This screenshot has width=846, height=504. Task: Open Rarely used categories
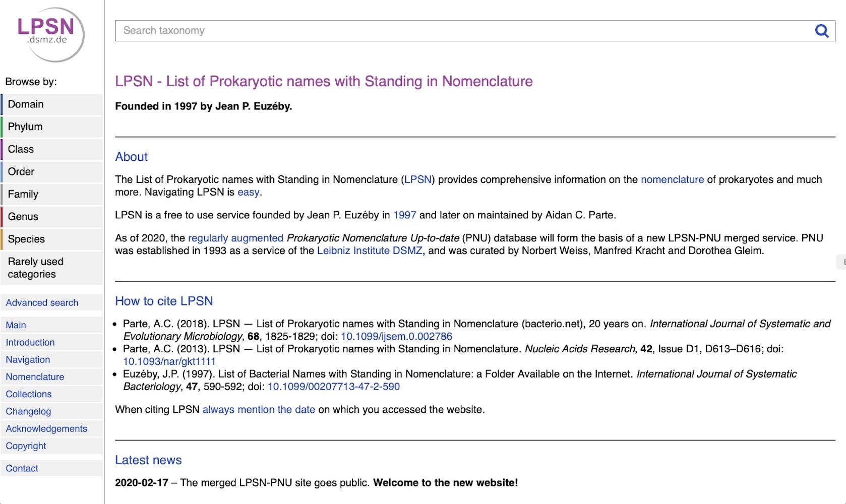coord(35,268)
